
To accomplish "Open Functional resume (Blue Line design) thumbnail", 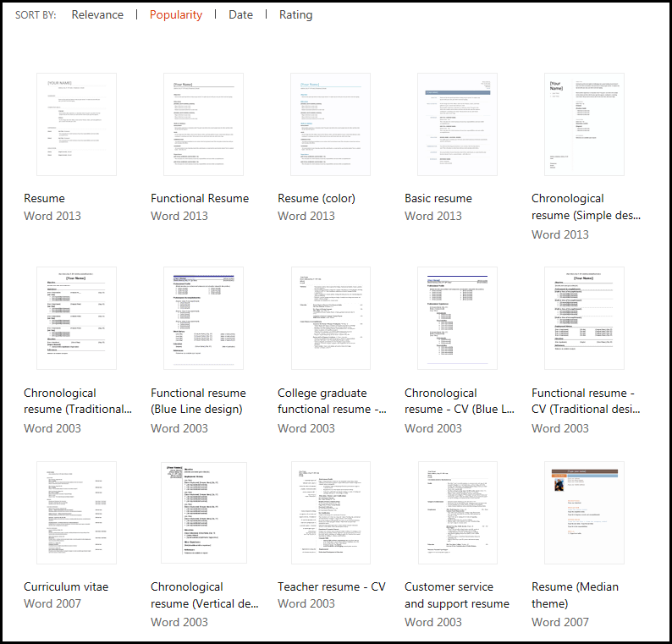I will coord(204,318).
